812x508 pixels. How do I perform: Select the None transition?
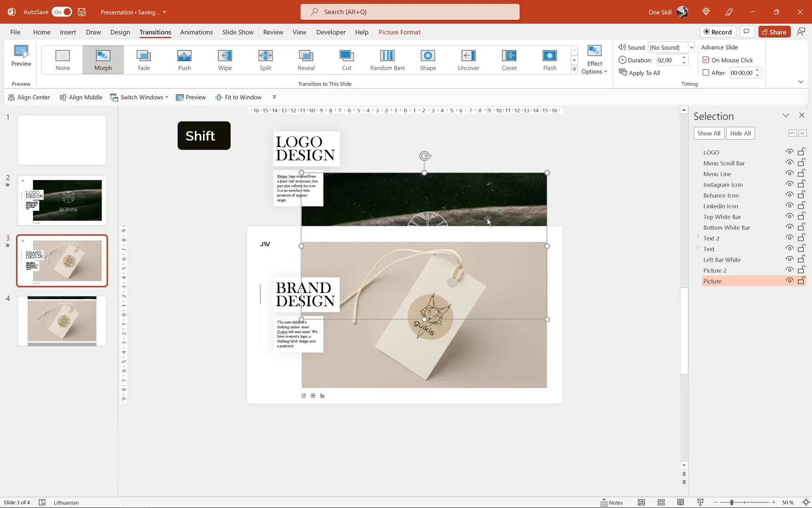pos(62,60)
